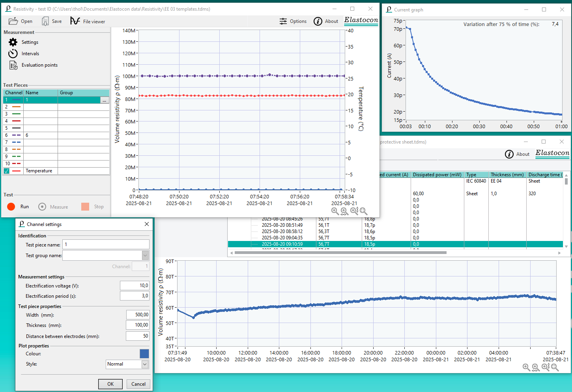Viewport: 572px width, 392px height.
Task: Click the Electrification voltage input field
Action: [x=135, y=286]
